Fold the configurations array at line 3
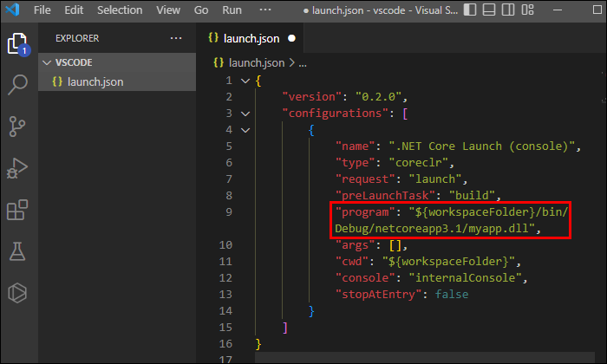Image resolution: width=607 pixels, height=364 pixels. click(245, 114)
